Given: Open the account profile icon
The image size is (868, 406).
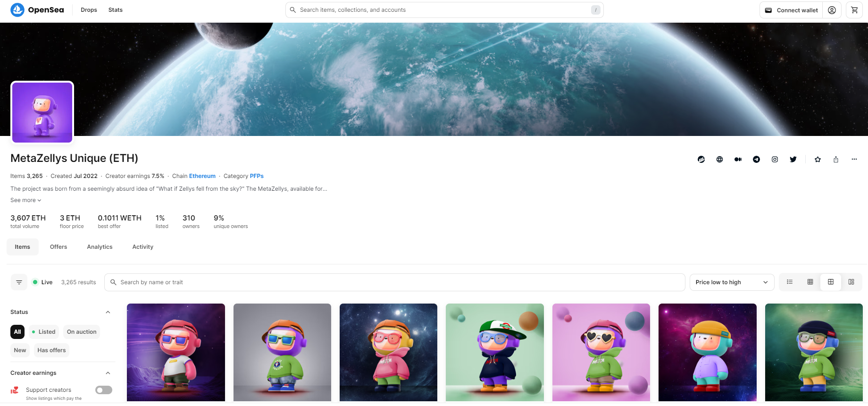Looking at the screenshot, I should pyautogui.click(x=832, y=10).
